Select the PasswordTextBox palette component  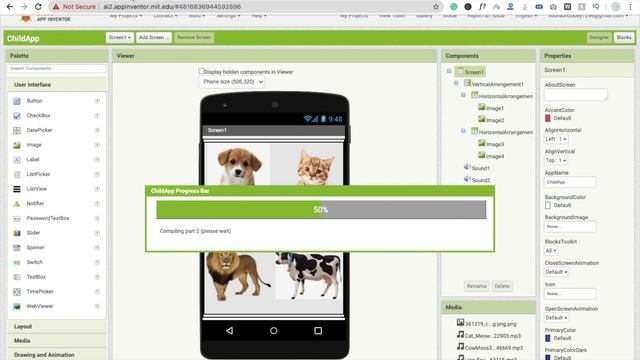[x=47, y=218]
